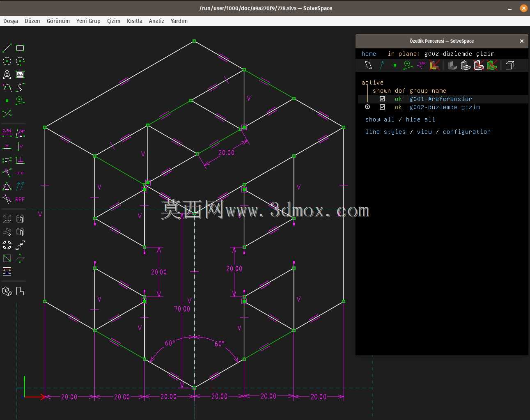Open the Çizim menu
530x420 pixels.
114,21
